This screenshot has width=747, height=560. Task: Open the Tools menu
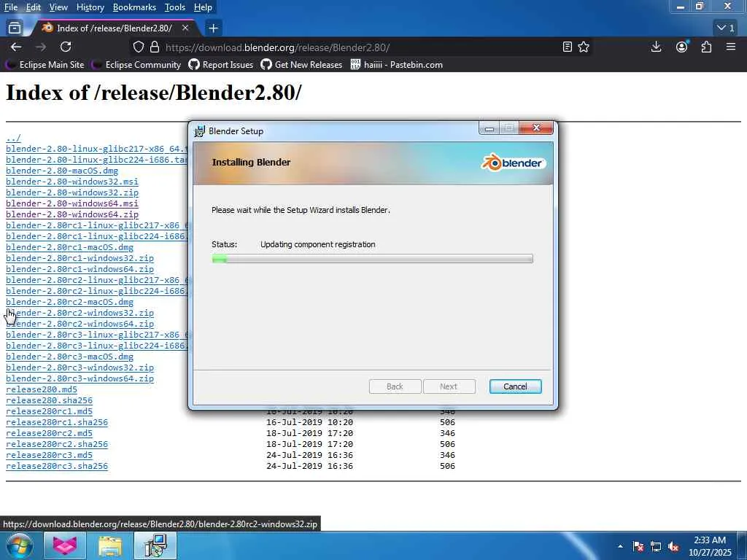coord(175,7)
